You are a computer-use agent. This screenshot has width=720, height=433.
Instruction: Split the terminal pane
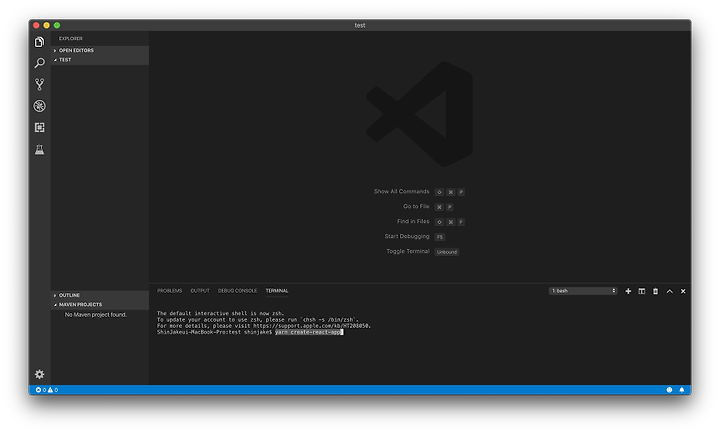pos(642,291)
